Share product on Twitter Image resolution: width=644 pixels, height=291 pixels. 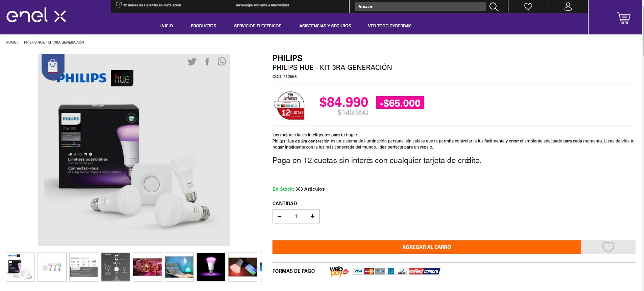click(192, 62)
